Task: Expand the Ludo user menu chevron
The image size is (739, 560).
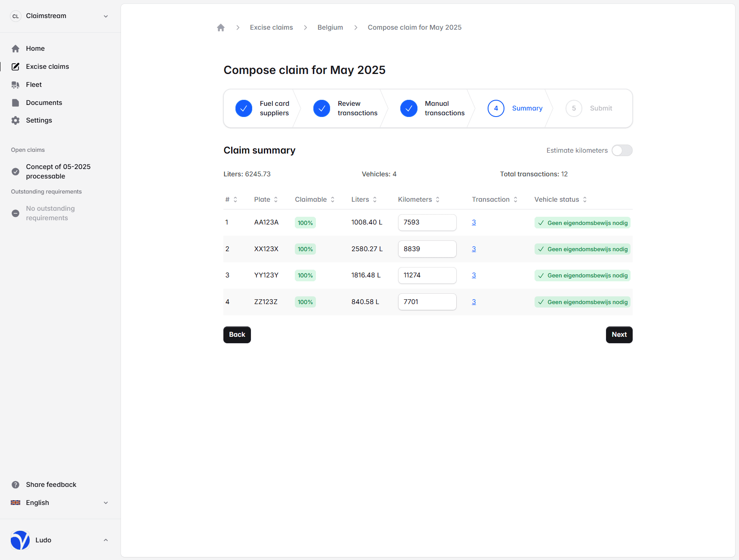Action: pyautogui.click(x=105, y=540)
